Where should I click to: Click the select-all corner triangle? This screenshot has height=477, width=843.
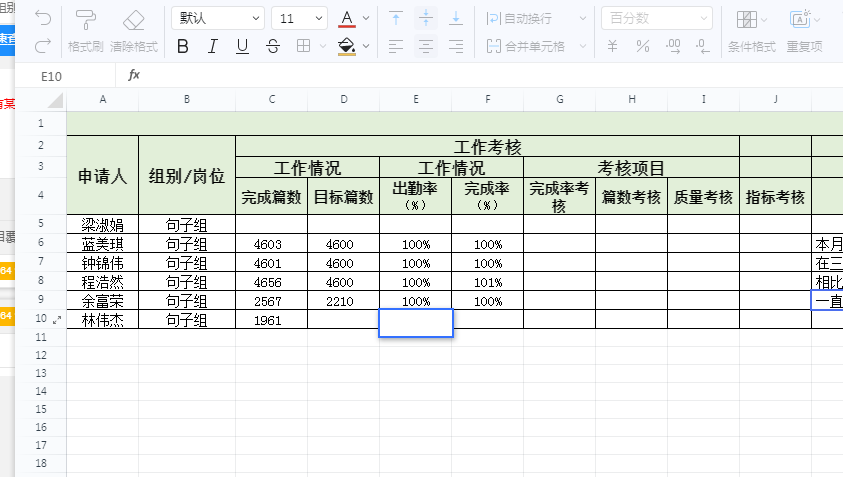(x=55, y=100)
